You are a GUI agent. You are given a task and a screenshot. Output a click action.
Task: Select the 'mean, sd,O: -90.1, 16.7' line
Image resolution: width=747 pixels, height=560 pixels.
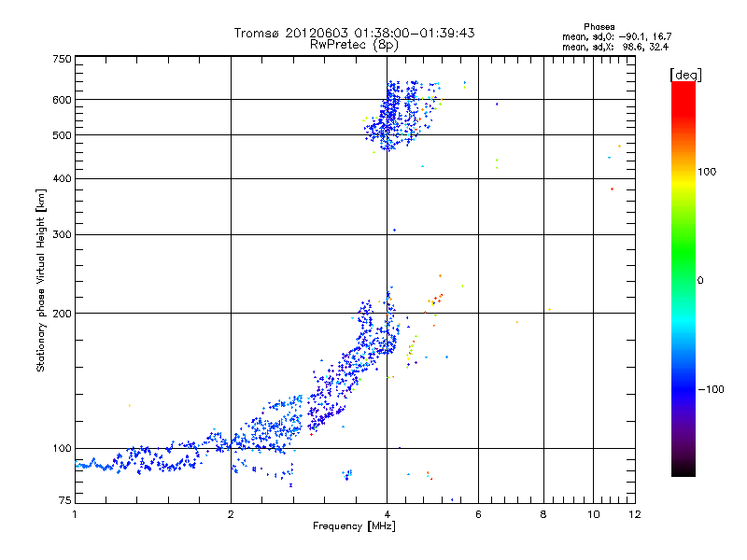point(617,36)
